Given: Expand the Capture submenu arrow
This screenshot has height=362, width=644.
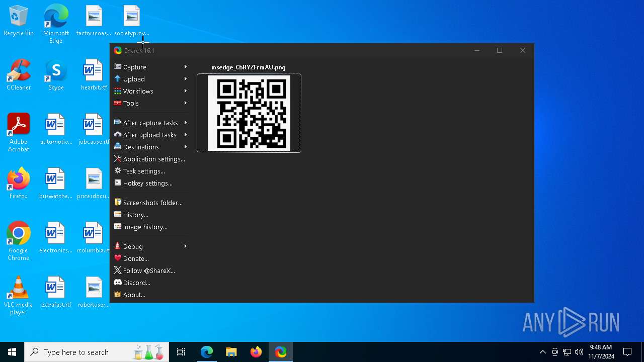Looking at the screenshot, I should [x=185, y=67].
